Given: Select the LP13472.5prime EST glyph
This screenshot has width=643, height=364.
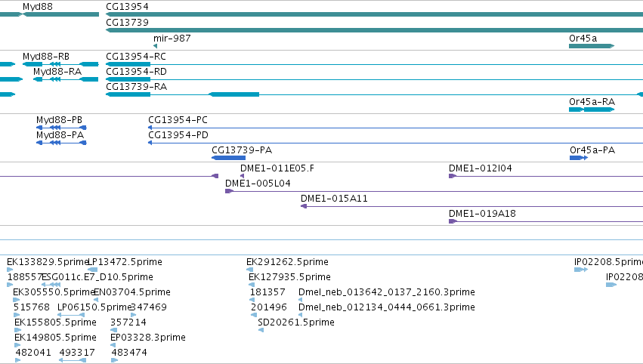Looking at the screenshot, I should coord(93,270).
